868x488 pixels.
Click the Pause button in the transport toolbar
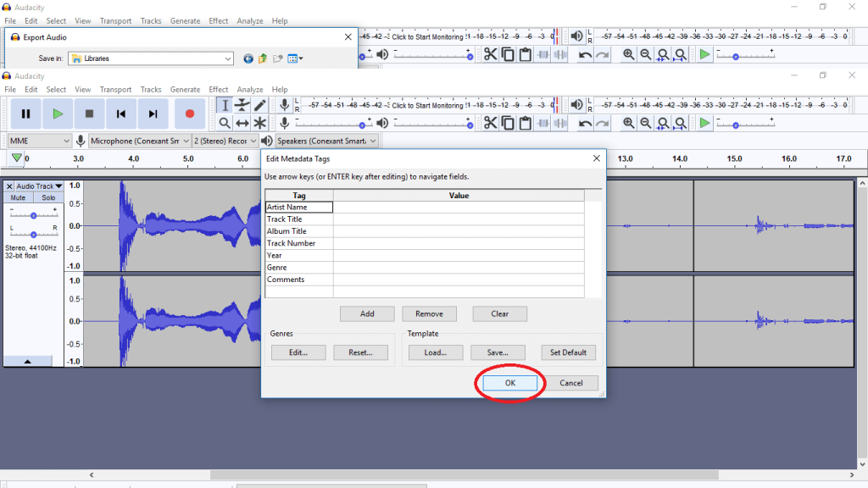point(25,114)
